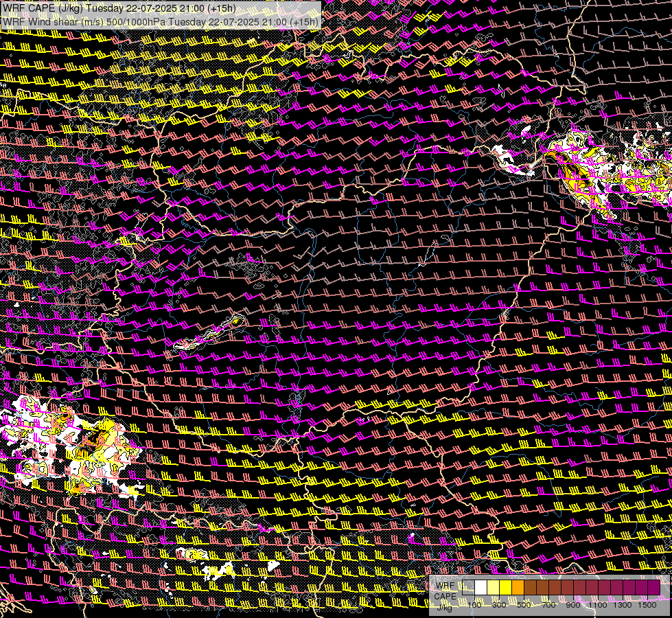Viewport: 672px width, 618px height.
Task: Click the WRF label in the legend
Action: click(445, 586)
